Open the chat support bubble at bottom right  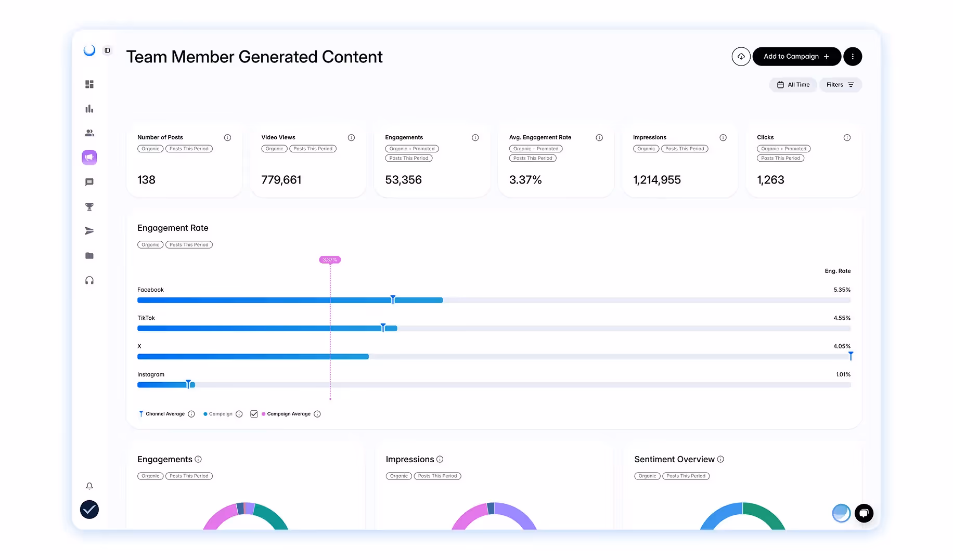(x=864, y=513)
